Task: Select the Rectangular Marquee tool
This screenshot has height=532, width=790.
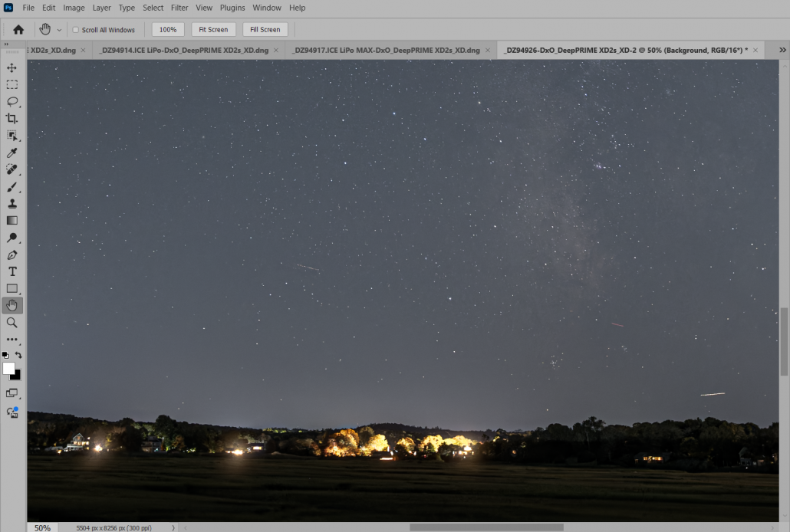Action: coord(12,85)
